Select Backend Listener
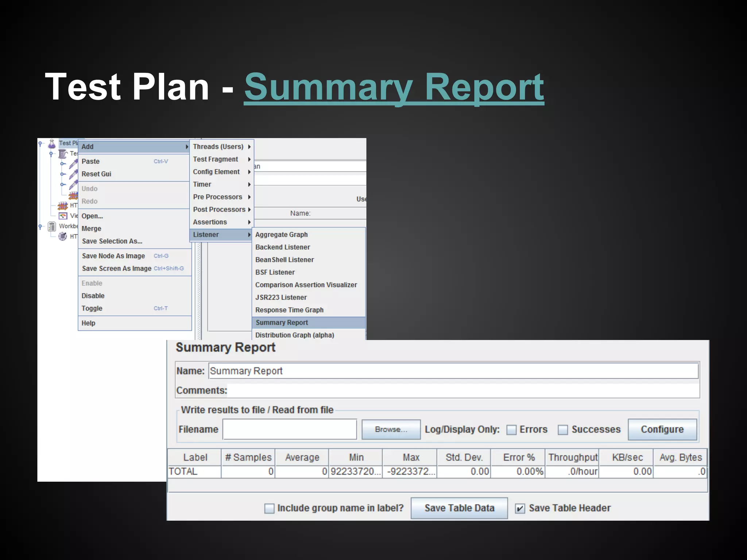The height and width of the screenshot is (560, 747). point(309,247)
